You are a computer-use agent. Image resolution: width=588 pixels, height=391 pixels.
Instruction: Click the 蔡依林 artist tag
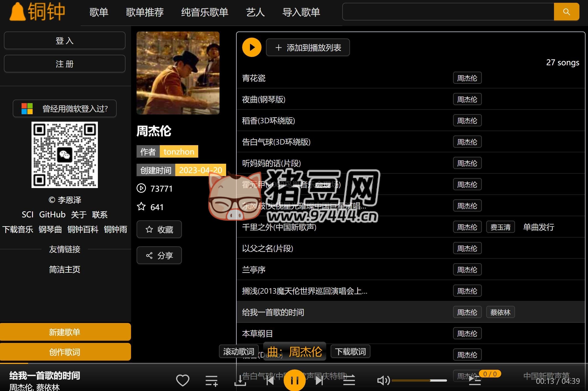(500, 312)
